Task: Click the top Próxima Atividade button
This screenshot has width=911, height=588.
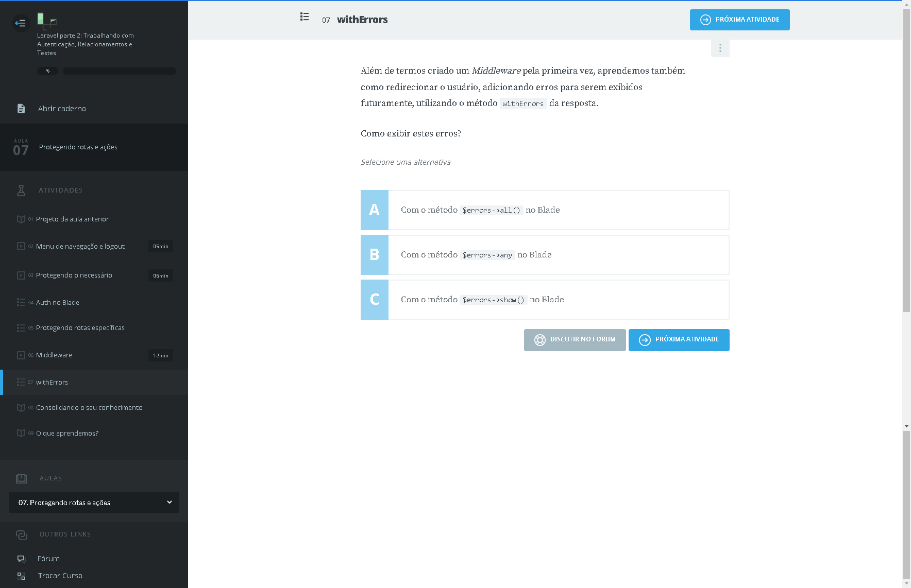Action: tap(739, 20)
